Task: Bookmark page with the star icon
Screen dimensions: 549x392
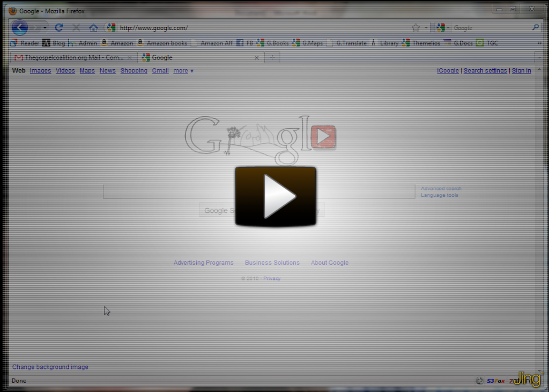Action: pos(416,28)
